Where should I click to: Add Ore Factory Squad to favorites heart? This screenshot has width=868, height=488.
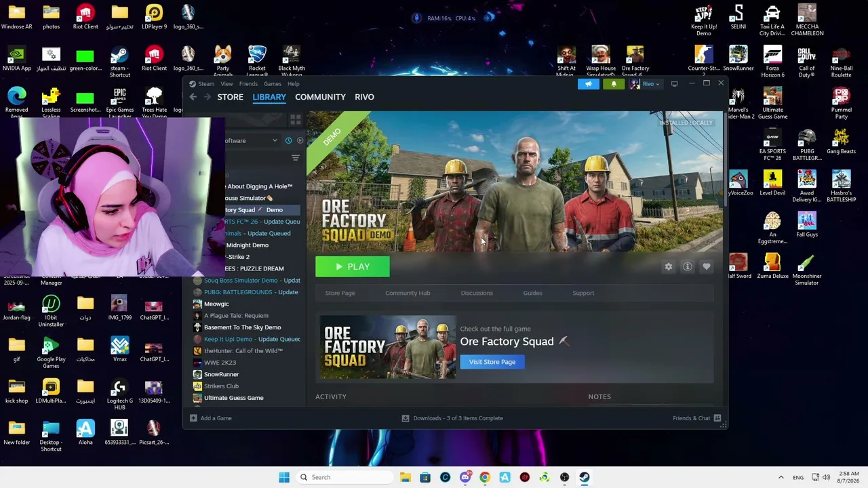[x=707, y=266]
